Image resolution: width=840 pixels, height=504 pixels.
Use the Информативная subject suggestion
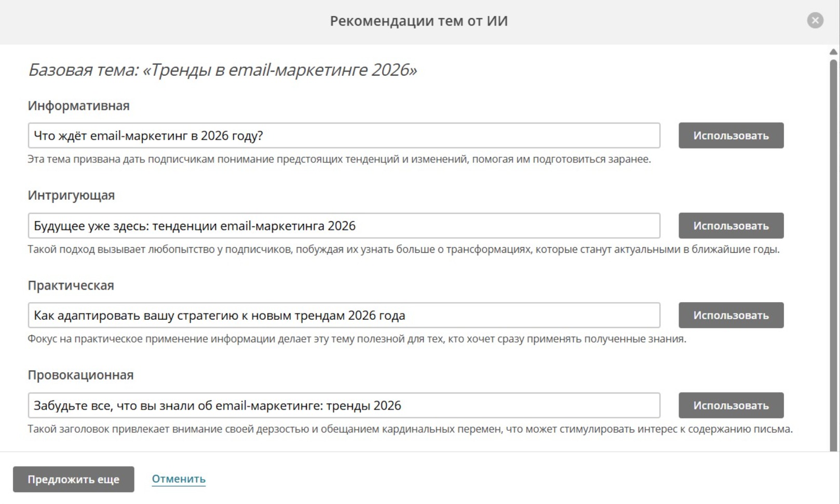pos(730,136)
